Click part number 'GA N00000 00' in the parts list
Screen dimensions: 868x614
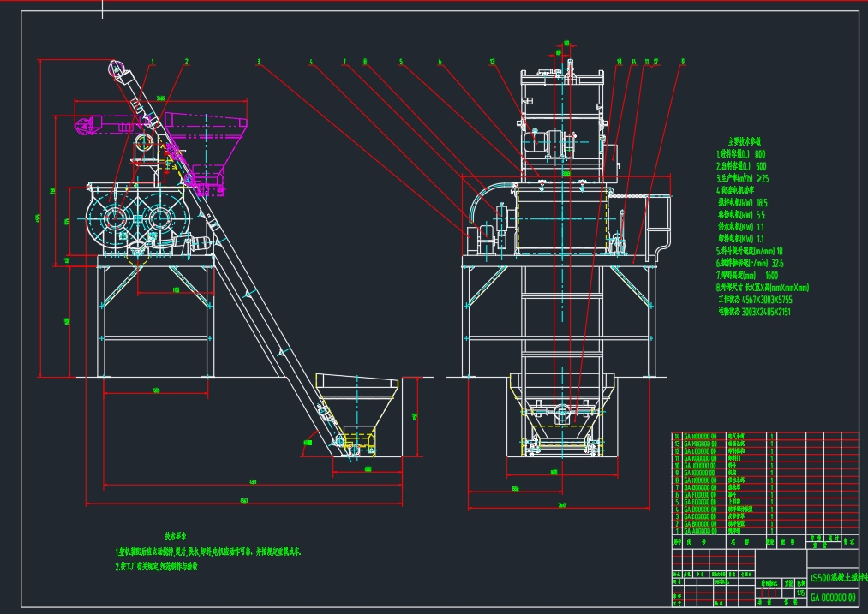[x=700, y=437]
